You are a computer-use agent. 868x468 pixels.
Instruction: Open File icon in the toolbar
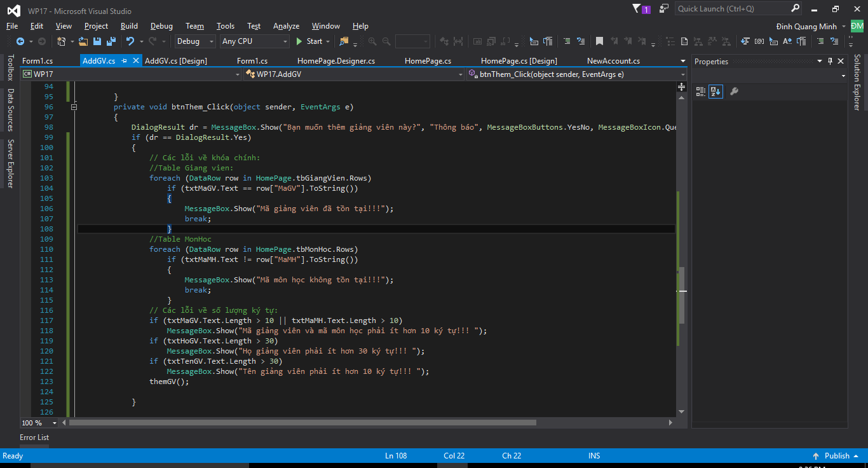coord(83,41)
